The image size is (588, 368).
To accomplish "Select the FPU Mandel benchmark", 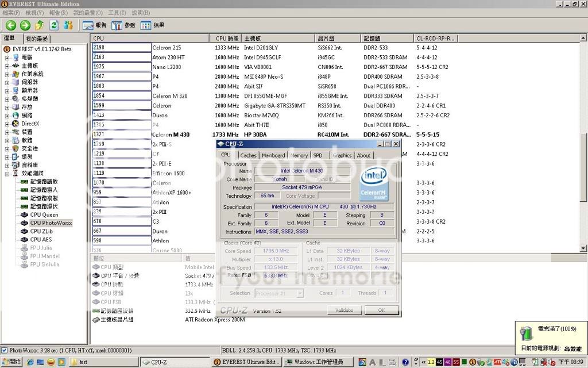I will pyautogui.click(x=45, y=256).
